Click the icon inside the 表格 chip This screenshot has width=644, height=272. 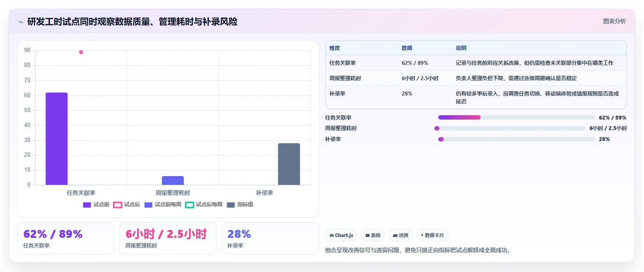[x=367, y=236]
